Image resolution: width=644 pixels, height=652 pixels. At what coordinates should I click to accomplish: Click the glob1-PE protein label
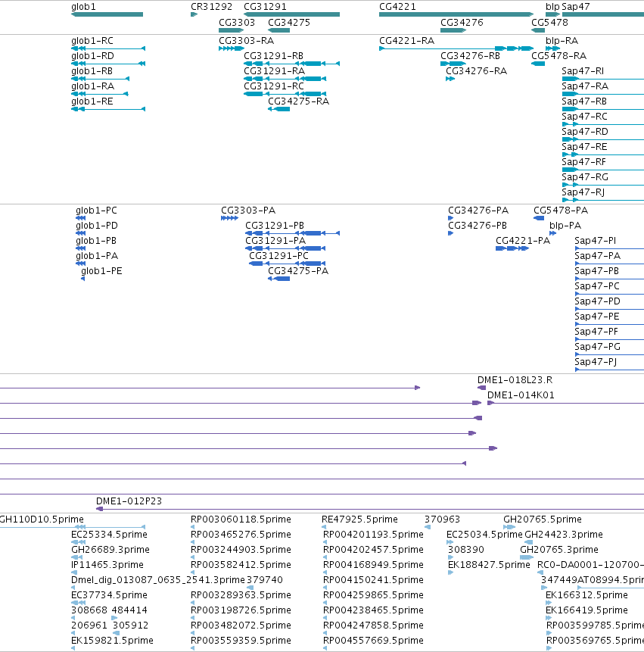pos(101,271)
